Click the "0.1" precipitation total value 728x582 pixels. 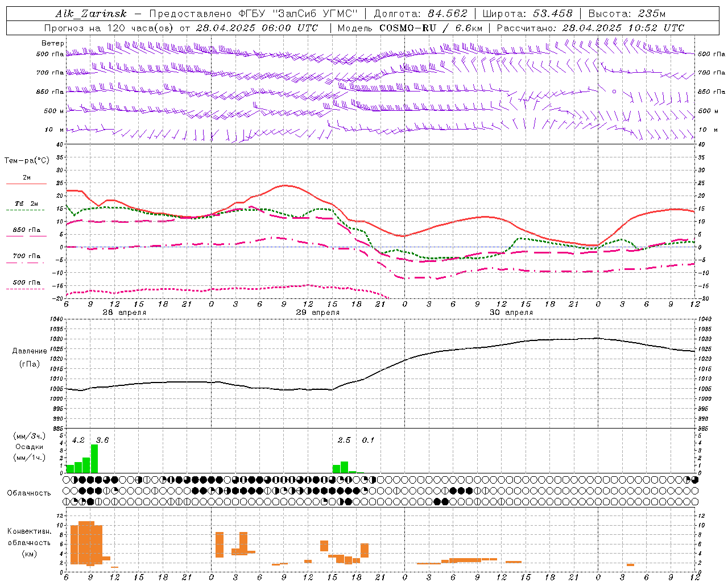[369, 440]
